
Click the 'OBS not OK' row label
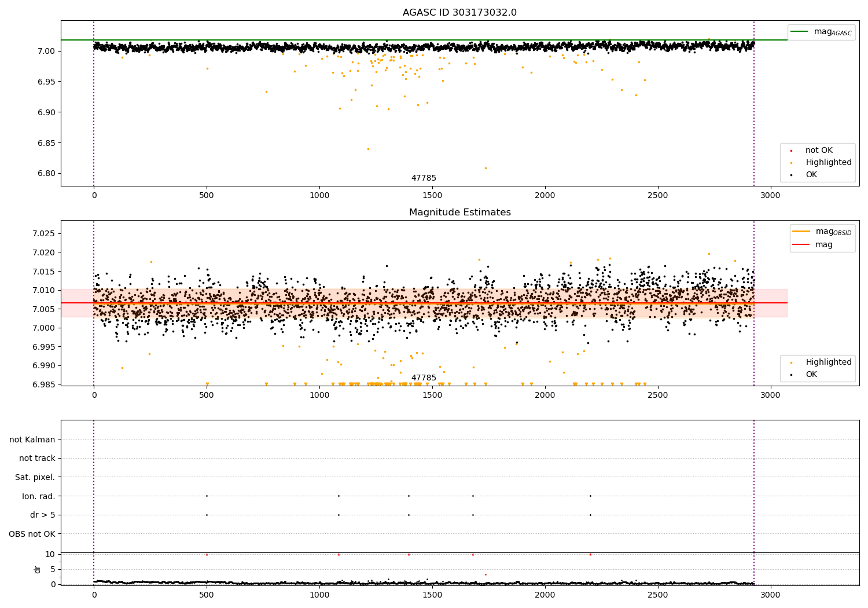tap(32, 534)
